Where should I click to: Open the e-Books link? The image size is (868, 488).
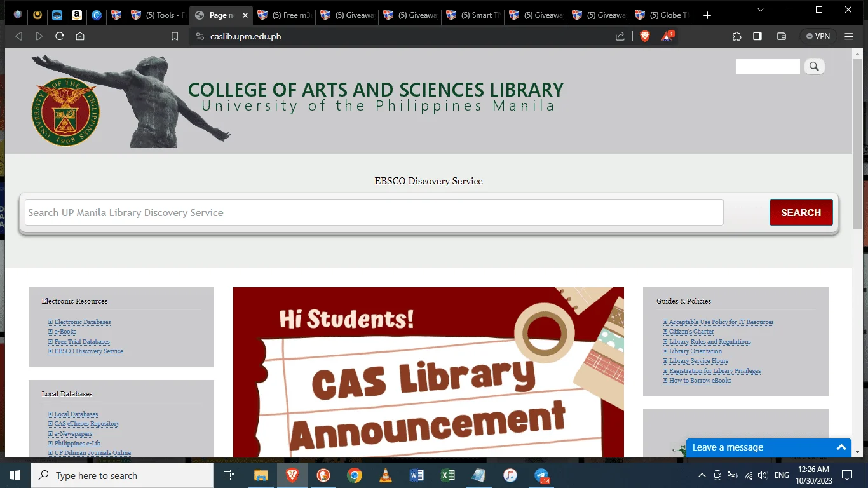click(65, 332)
